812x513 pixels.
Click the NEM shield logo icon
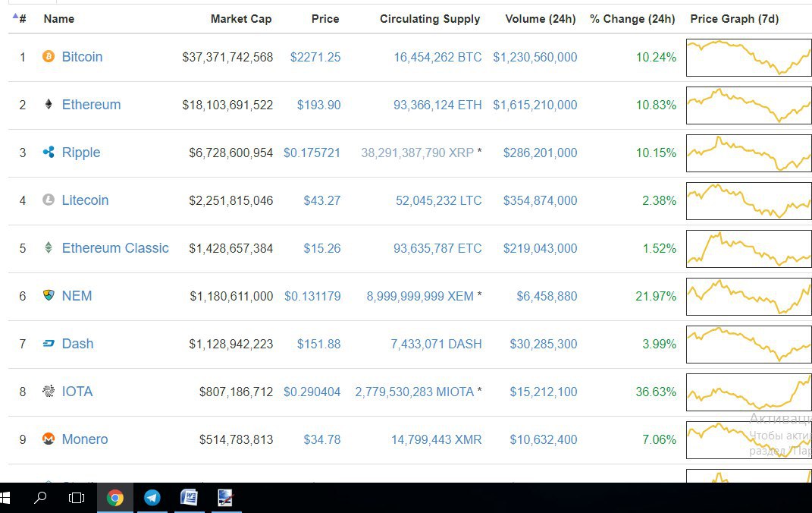tap(49, 295)
